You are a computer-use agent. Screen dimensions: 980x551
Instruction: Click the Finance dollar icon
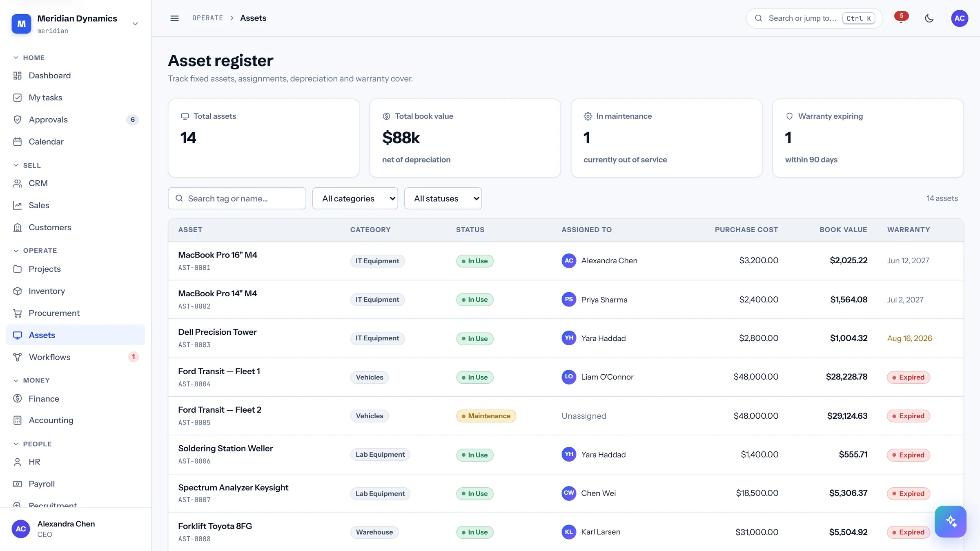click(18, 398)
